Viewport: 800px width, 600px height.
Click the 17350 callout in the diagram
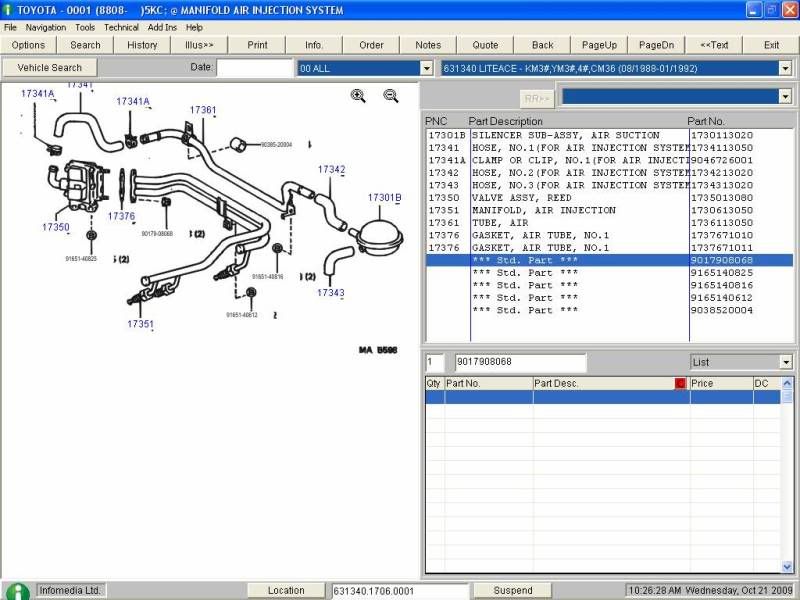(x=56, y=227)
